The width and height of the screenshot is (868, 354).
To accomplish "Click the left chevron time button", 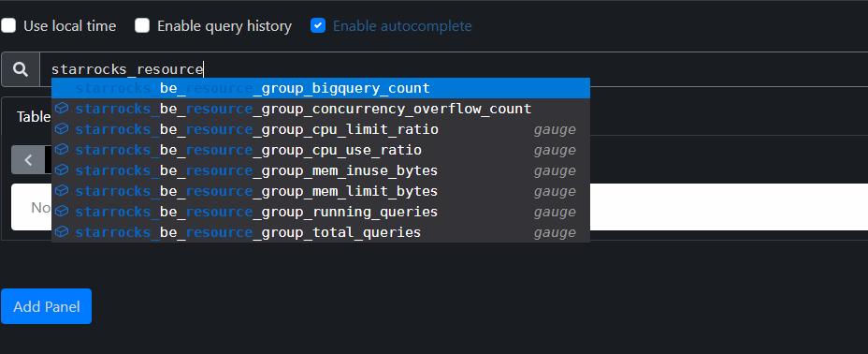I will pyautogui.click(x=28, y=160).
